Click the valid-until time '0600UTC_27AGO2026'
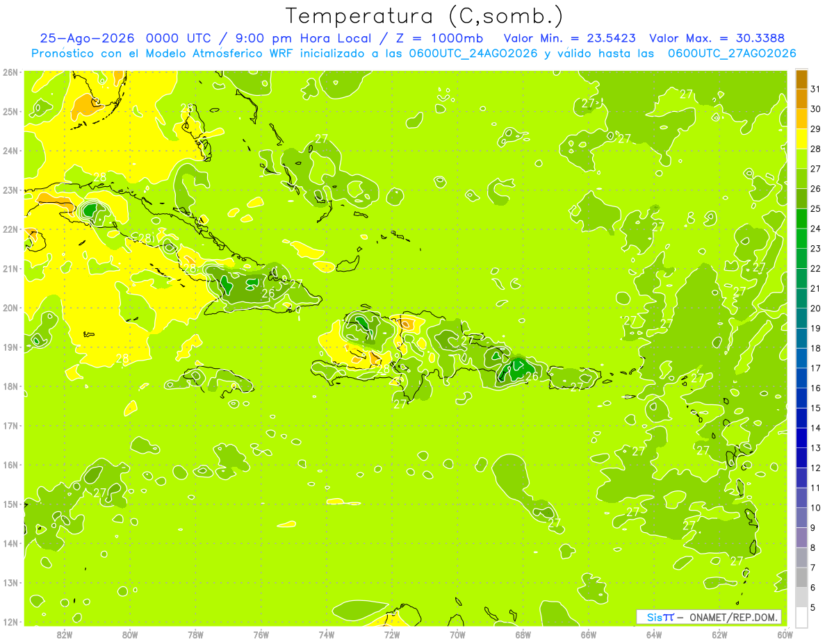834x644 pixels. pos(732,53)
